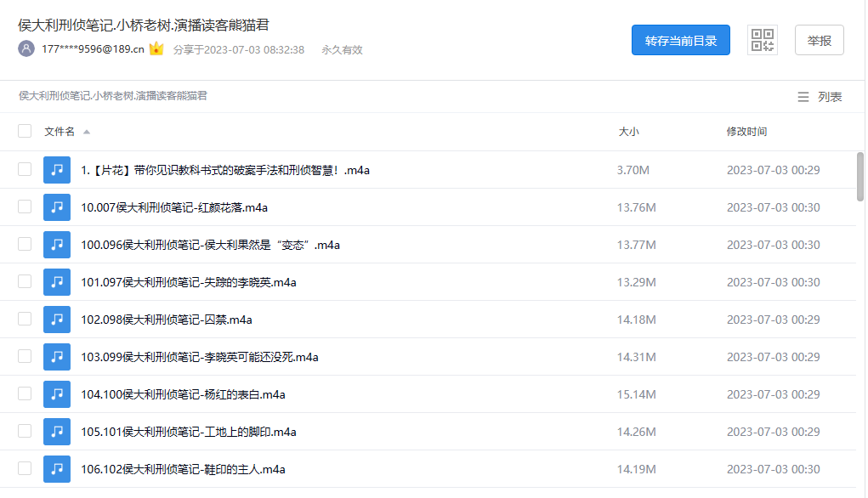Click the audio file icon of 1.【片花】
Viewport: 868px width, 498px height.
click(56, 170)
